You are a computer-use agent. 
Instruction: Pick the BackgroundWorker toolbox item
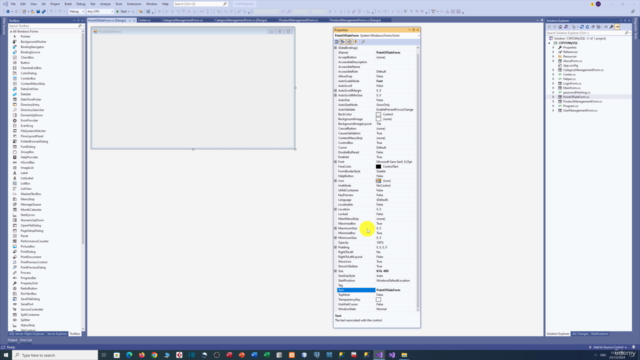click(x=33, y=42)
